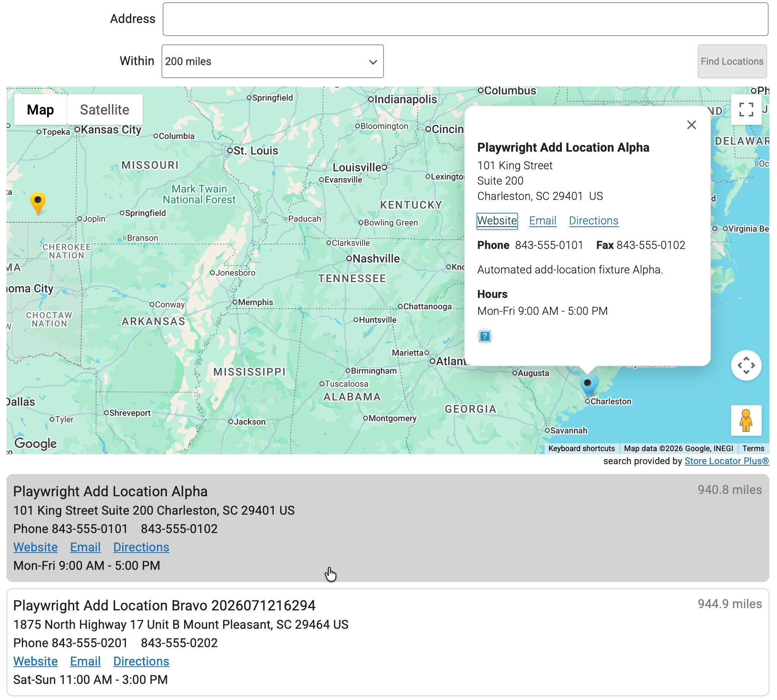The width and height of the screenshot is (777, 700).
Task: Click the Find Locations button
Action: pos(732,61)
